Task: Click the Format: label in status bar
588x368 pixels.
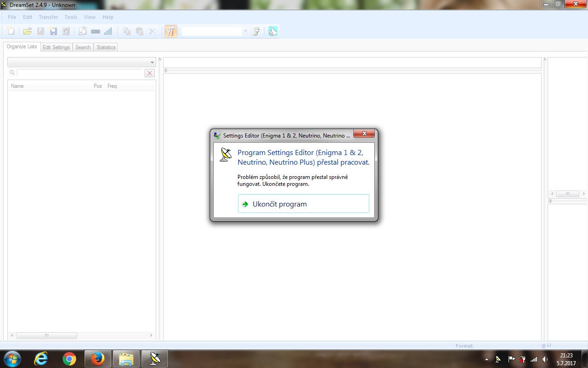Action: coord(464,346)
